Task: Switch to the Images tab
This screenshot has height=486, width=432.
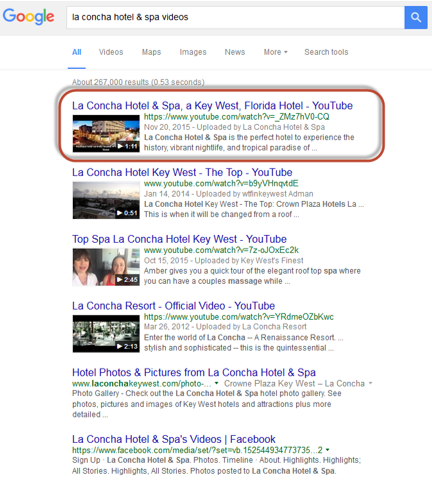Action: [193, 52]
